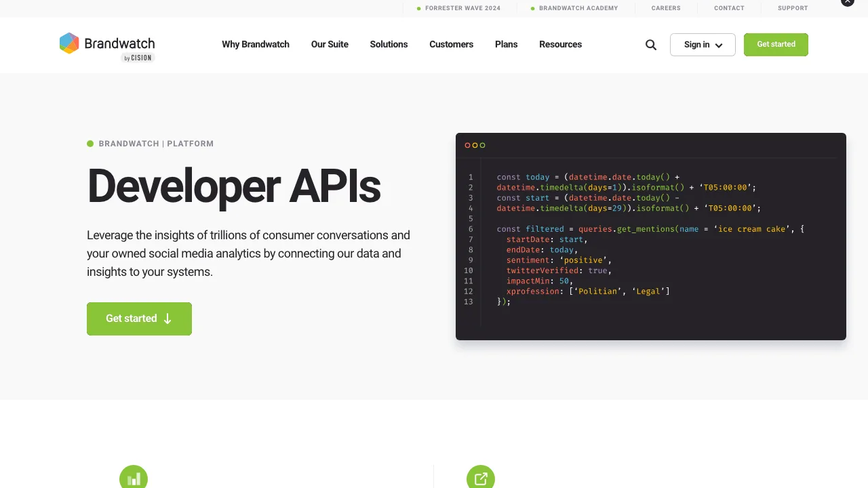Image resolution: width=868 pixels, height=488 pixels.
Task: Click code line with impactMin: 50
Action: tap(540, 281)
